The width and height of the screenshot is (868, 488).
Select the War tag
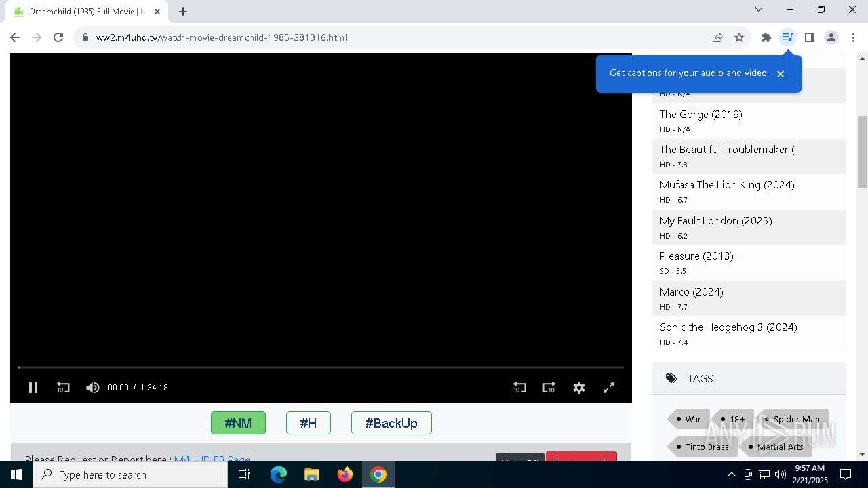click(x=689, y=419)
